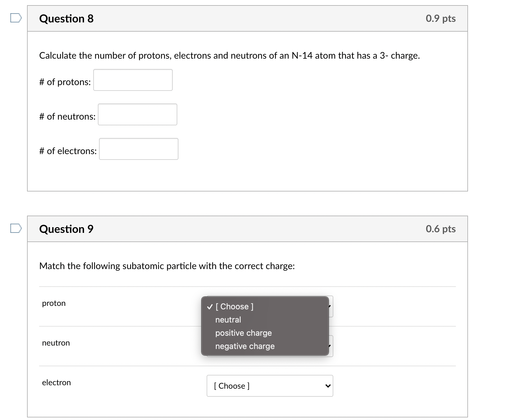Click the 'electron' row label
510x420 pixels.
pyautogui.click(x=56, y=383)
